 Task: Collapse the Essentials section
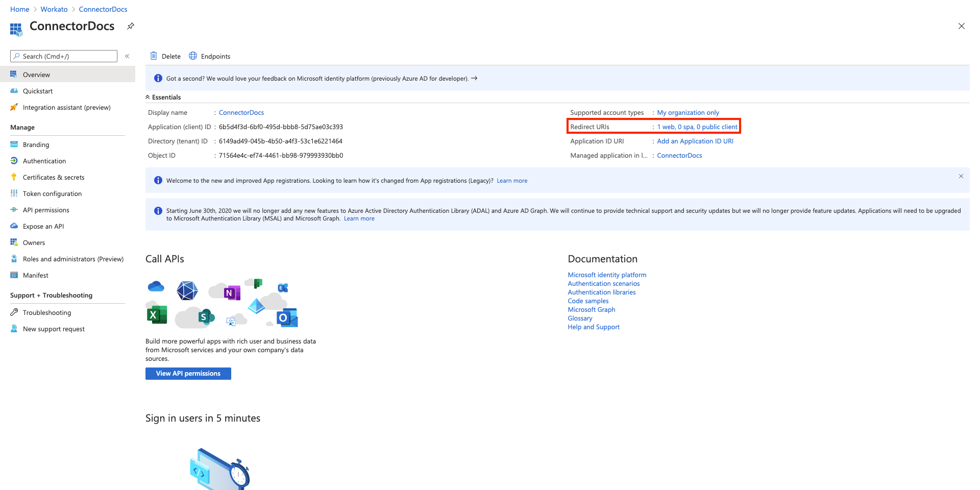coord(148,97)
